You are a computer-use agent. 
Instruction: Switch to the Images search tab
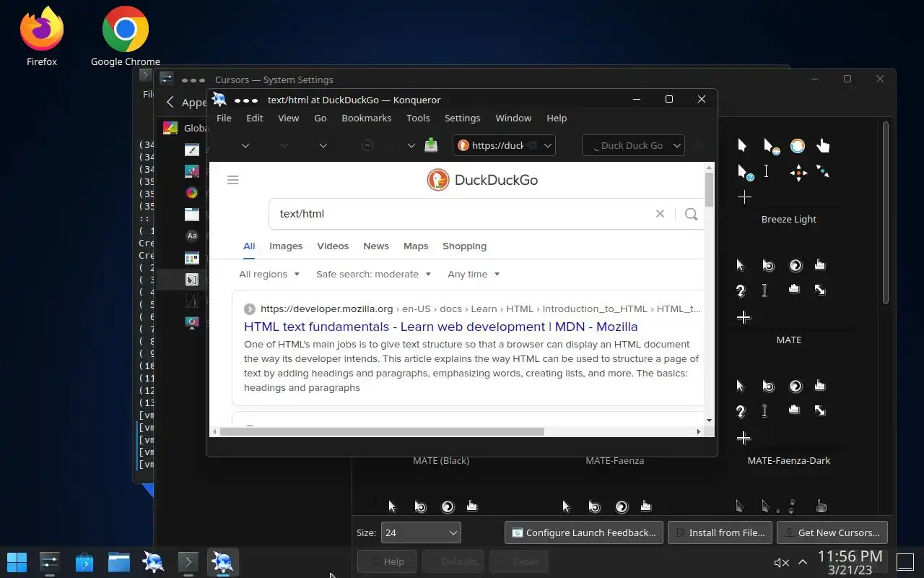[x=286, y=246]
